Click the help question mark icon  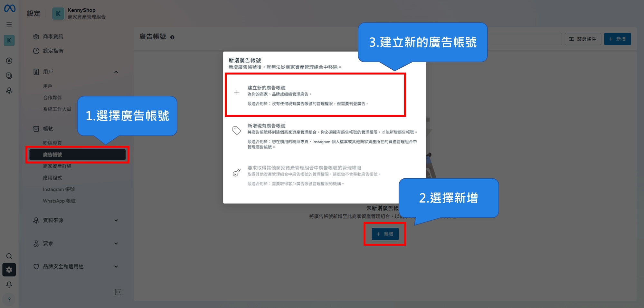[9, 299]
